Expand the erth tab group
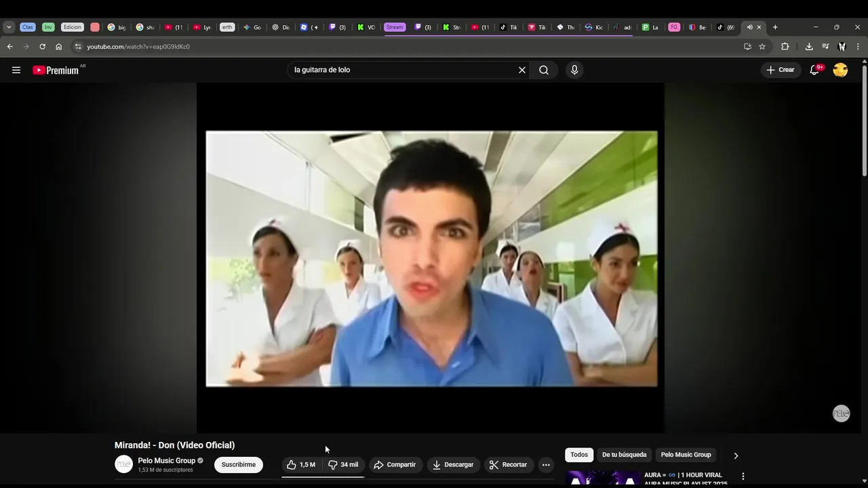 pyautogui.click(x=227, y=27)
